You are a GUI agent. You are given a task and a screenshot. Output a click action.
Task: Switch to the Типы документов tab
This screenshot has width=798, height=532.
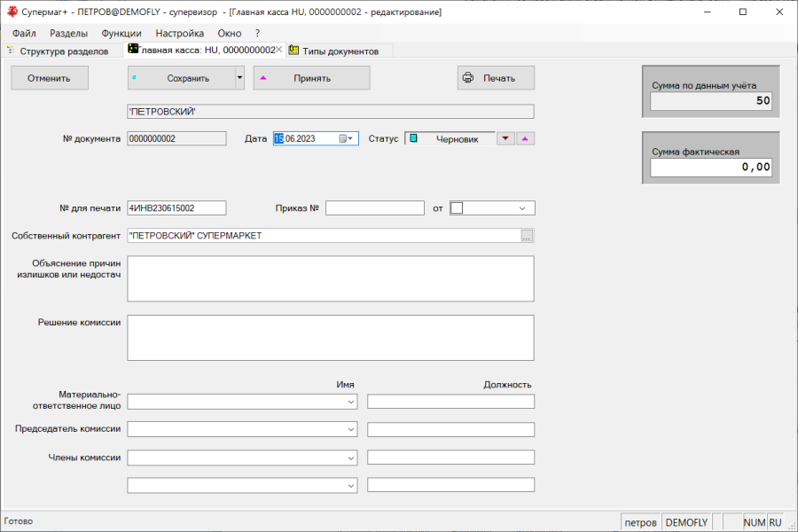340,51
